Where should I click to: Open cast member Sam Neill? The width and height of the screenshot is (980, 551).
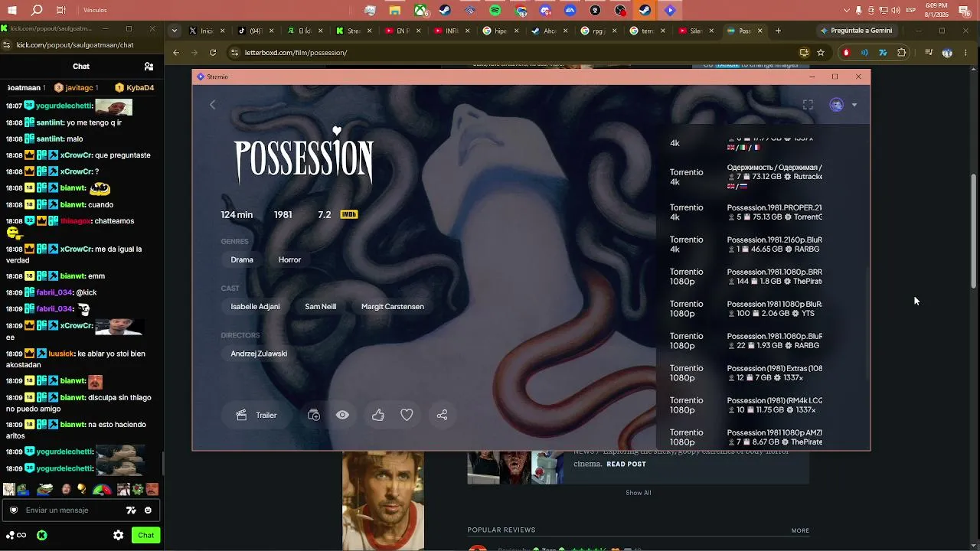point(320,306)
